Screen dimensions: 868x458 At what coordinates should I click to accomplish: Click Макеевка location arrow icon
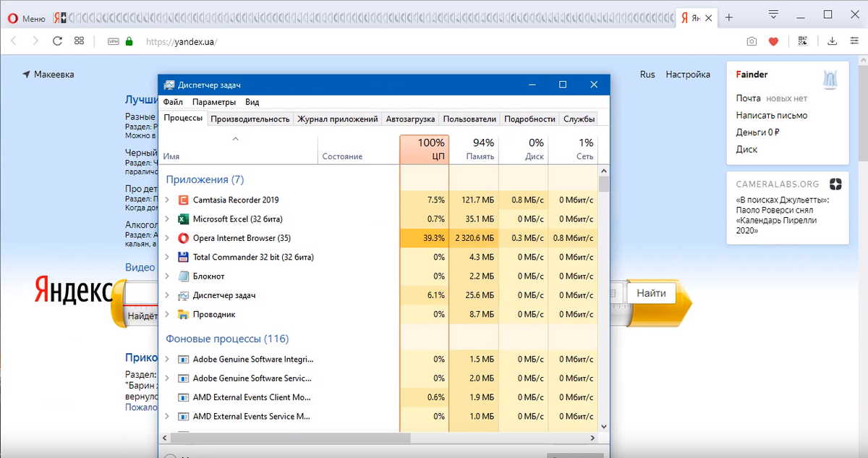pyautogui.click(x=26, y=75)
